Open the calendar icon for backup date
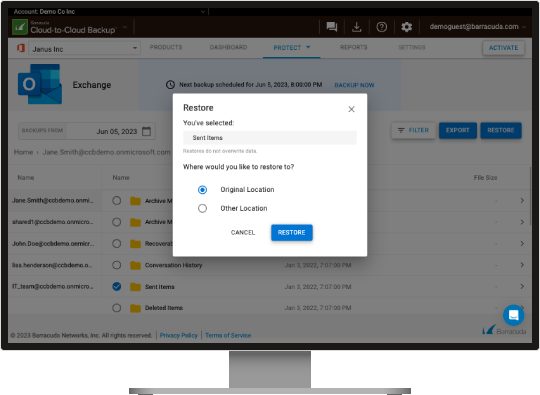This screenshot has height=395, width=540. click(147, 131)
